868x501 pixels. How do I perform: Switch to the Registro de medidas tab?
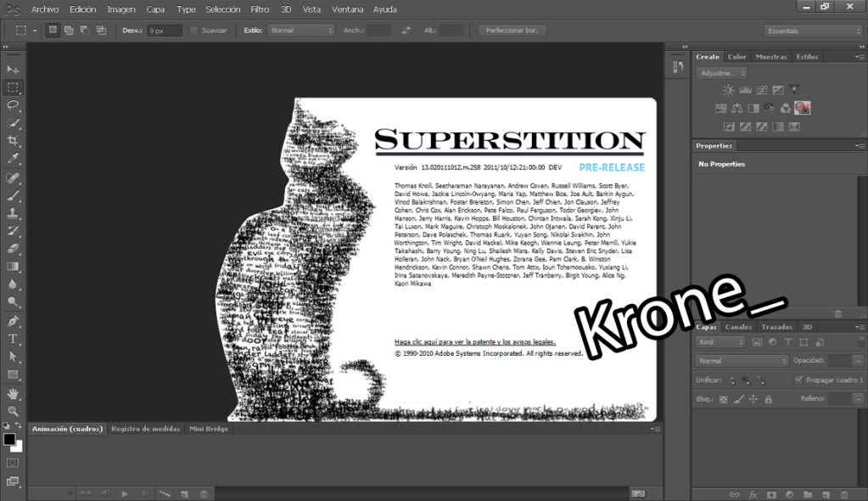146,429
